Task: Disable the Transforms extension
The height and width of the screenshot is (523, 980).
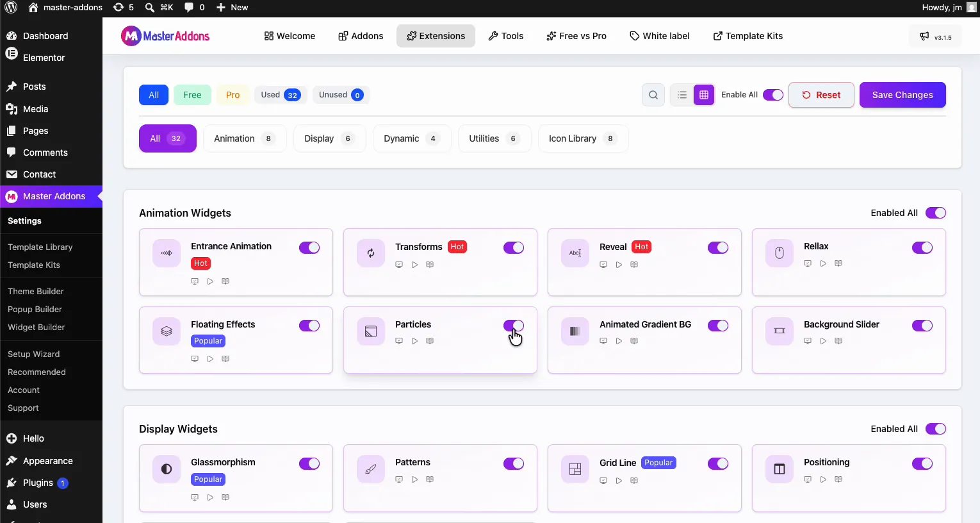Action: pos(514,247)
